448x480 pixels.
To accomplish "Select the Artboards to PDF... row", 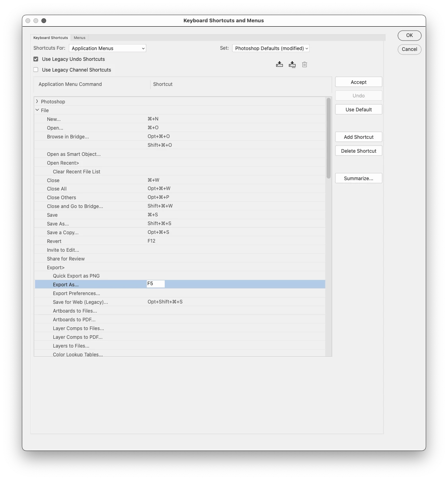I will point(180,319).
